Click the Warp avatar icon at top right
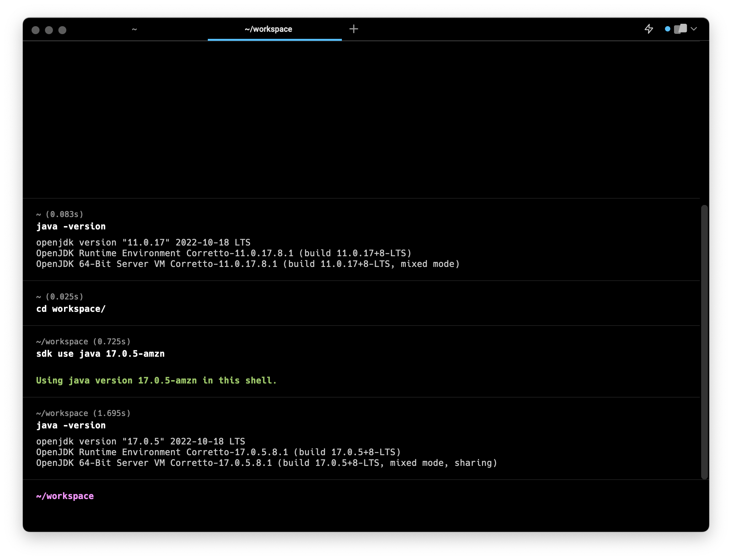 pos(680,29)
